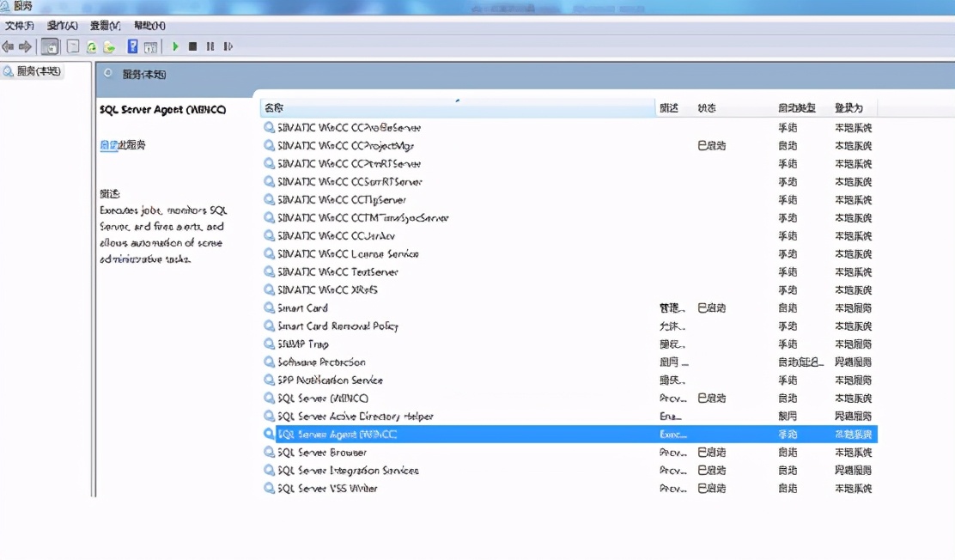Click the Refresh toolbar icon
Image resolution: width=955 pixels, height=560 pixels.
[91, 46]
